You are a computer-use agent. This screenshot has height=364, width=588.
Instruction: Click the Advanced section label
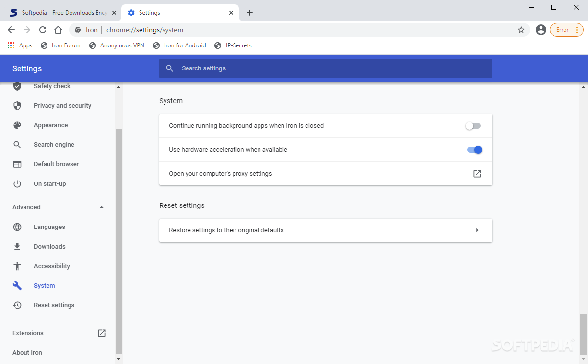[26, 207]
